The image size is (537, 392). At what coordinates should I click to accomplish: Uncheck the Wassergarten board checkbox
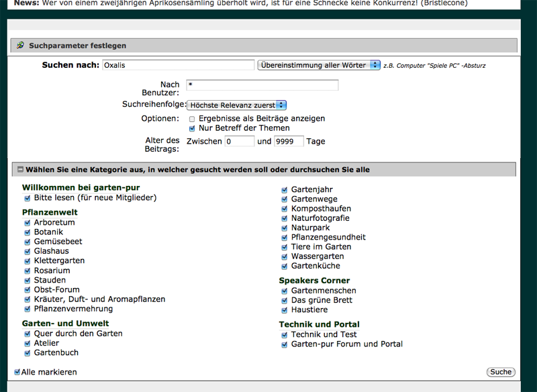coord(285,257)
